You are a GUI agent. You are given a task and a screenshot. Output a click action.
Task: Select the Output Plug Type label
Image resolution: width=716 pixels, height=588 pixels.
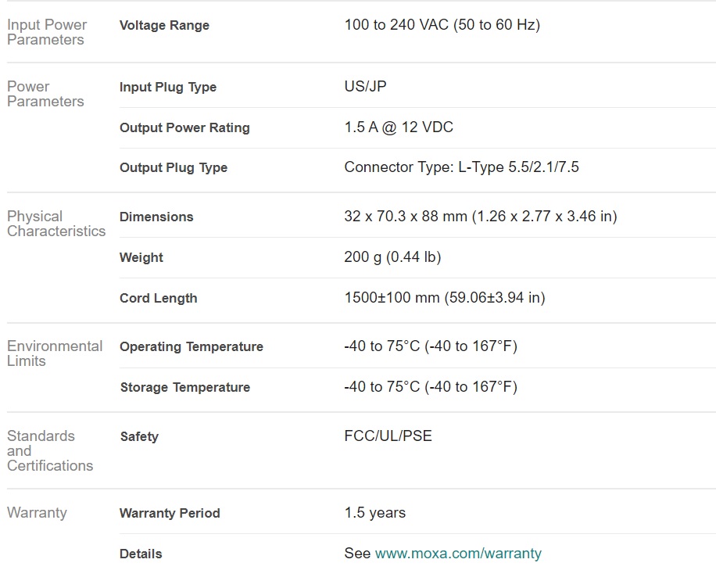174,167
